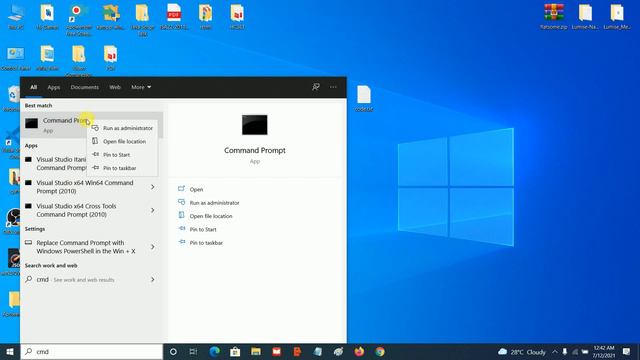The height and width of the screenshot is (360, 640).
Task: Open the Windows Start button
Action: point(10,352)
